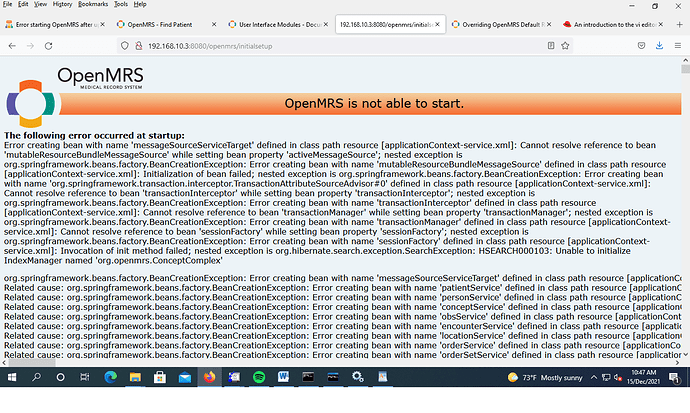Close the 'Error starting OpenMRS' tab
This screenshot has height=413, width=690.
click(x=103, y=24)
